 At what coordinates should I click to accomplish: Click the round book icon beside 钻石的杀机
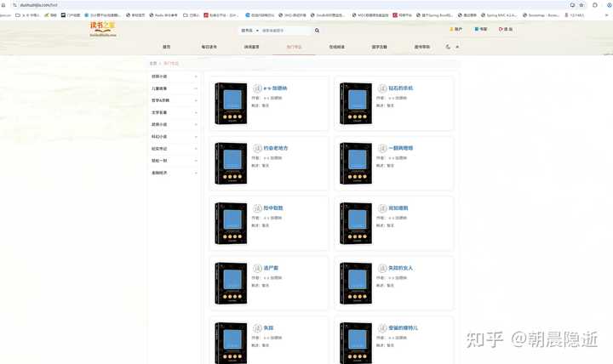tap(382, 88)
